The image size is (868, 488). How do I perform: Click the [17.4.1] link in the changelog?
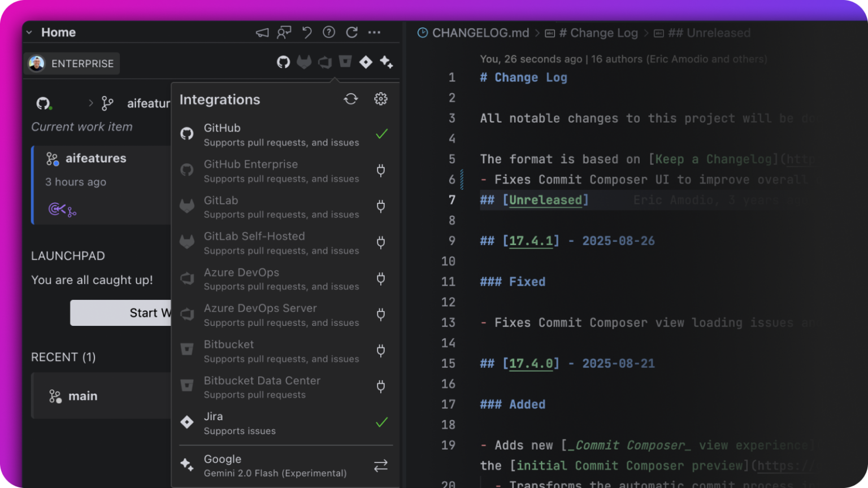click(532, 240)
